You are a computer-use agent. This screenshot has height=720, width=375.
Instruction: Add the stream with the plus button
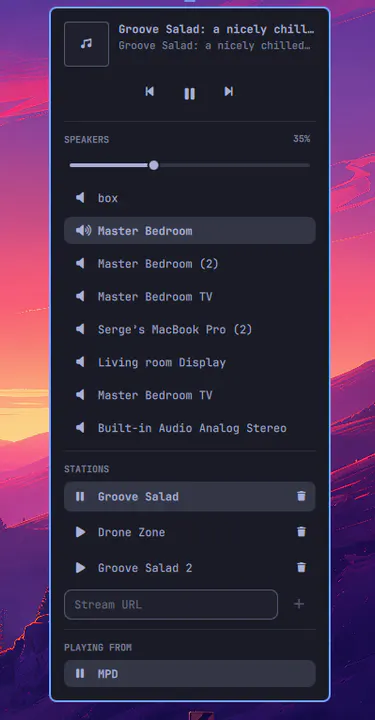coord(299,604)
